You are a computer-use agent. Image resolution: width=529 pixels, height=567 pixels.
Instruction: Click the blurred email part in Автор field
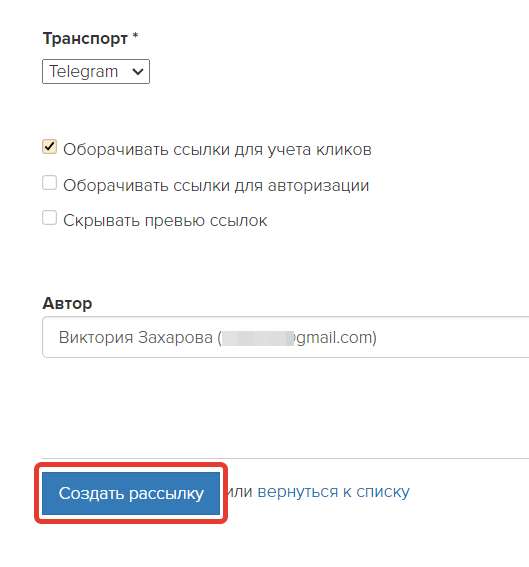click(259, 338)
